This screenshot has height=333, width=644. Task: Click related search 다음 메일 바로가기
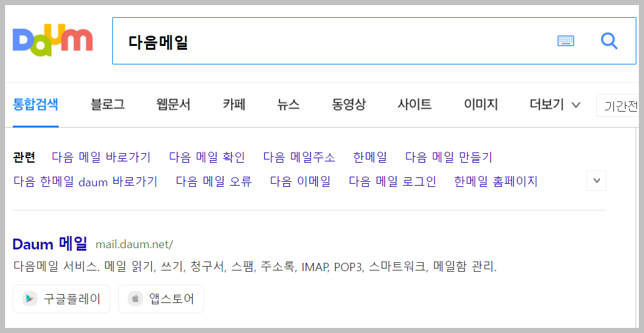click(101, 157)
